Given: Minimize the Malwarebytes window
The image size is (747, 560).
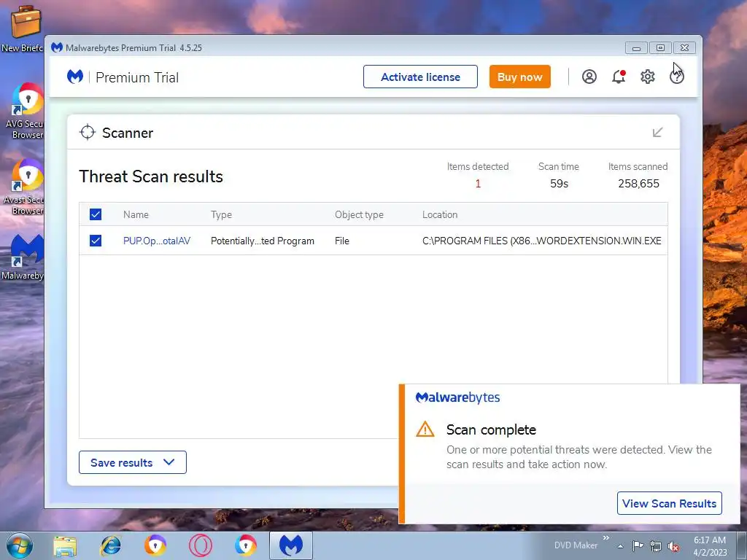Looking at the screenshot, I should 636,47.
